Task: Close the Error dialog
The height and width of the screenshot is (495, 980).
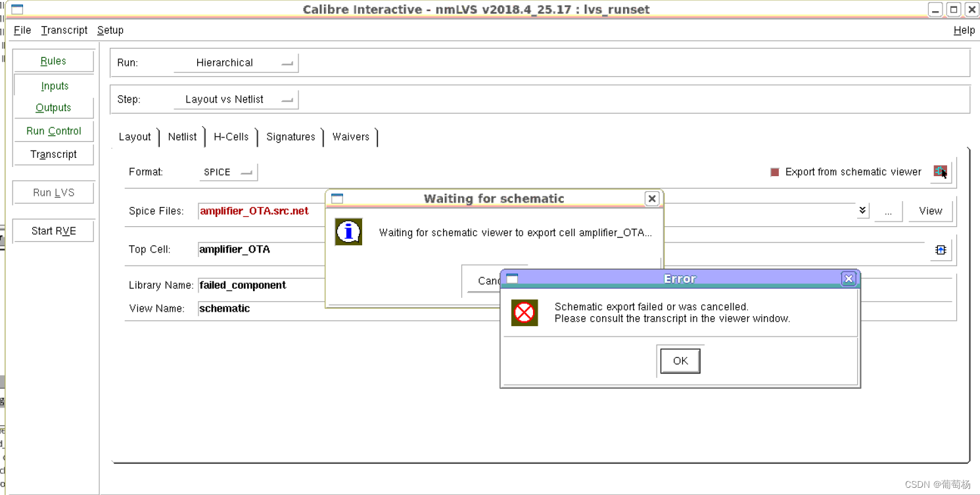Action: point(849,279)
